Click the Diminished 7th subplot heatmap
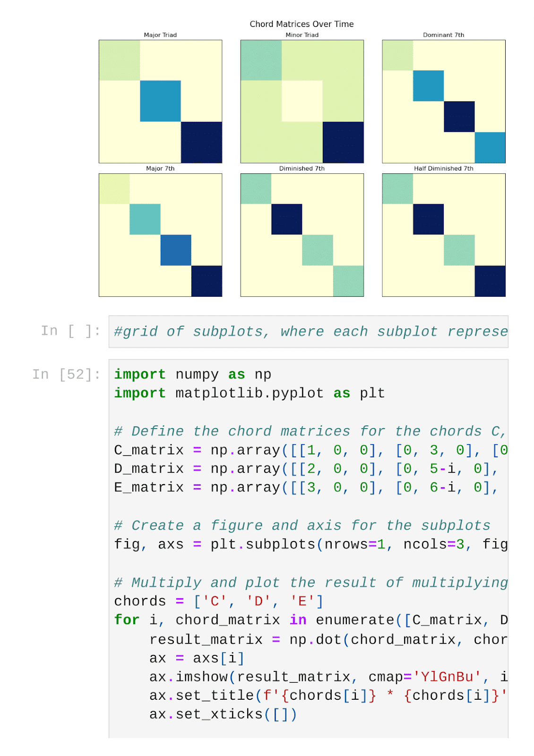Viewport: 534px width, 756px height. click(302, 235)
